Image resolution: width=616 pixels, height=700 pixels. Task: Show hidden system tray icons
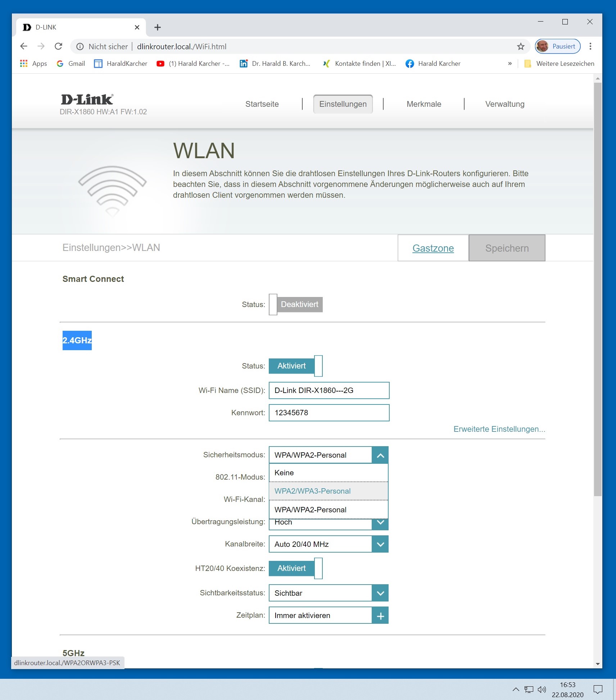tap(516, 689)
